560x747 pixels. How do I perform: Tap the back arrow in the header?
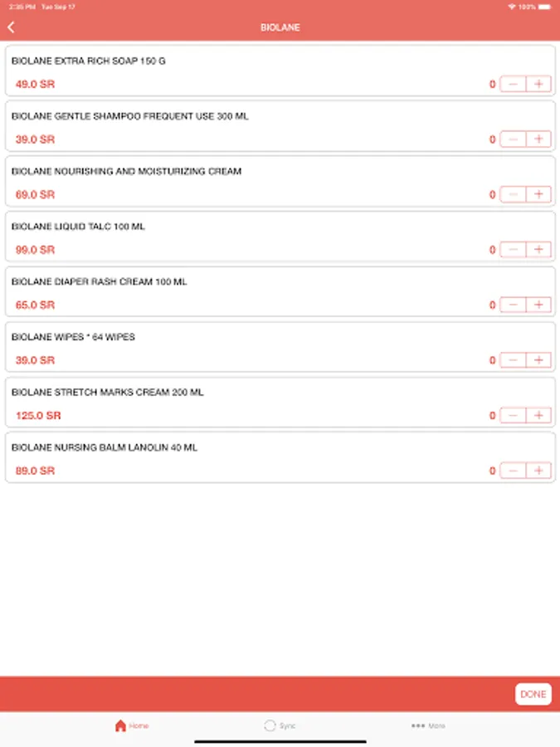click(12, 27)
